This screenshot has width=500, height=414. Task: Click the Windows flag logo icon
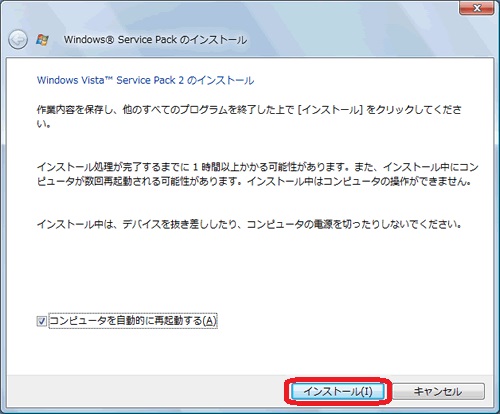tap(42, 40)
